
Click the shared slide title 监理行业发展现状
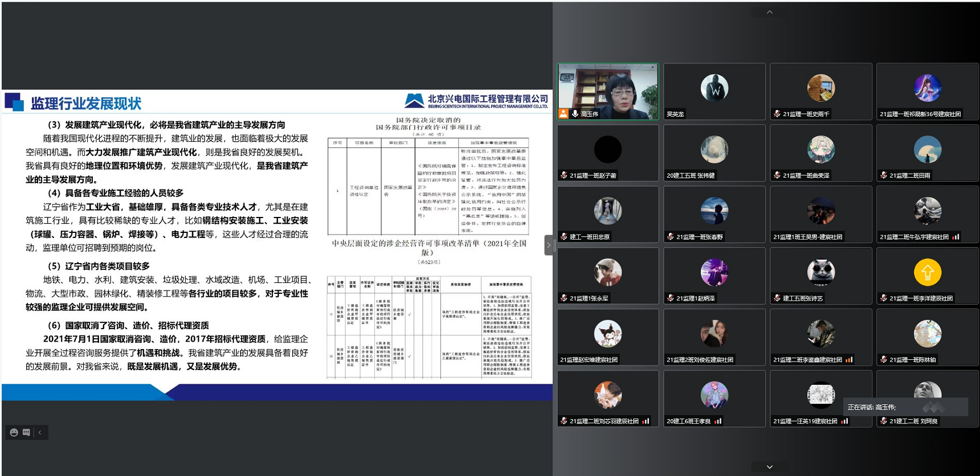(85, 104)
